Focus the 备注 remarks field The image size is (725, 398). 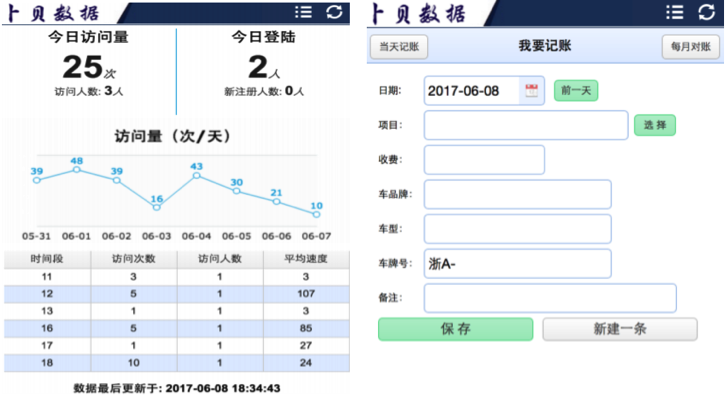[x=550, y=298]
